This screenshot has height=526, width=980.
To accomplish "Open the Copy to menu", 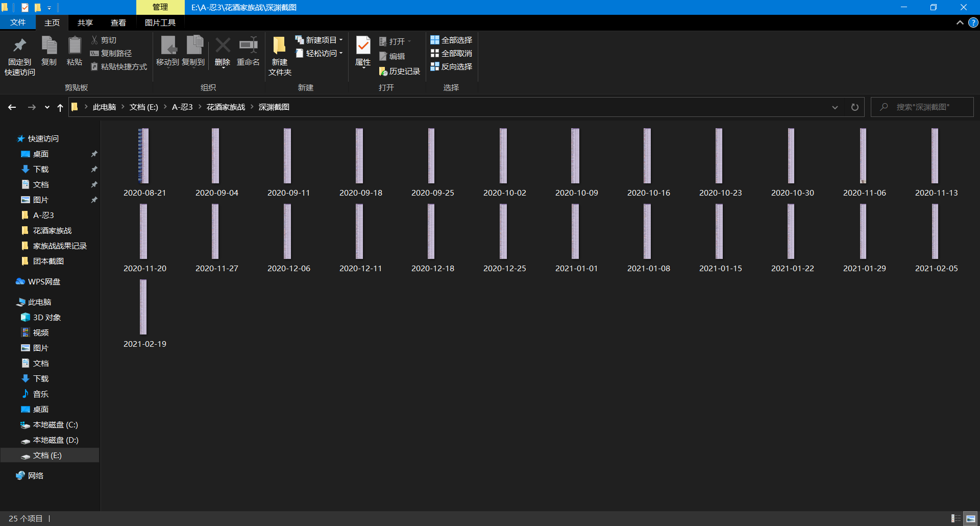I will (x=193, y=52).
